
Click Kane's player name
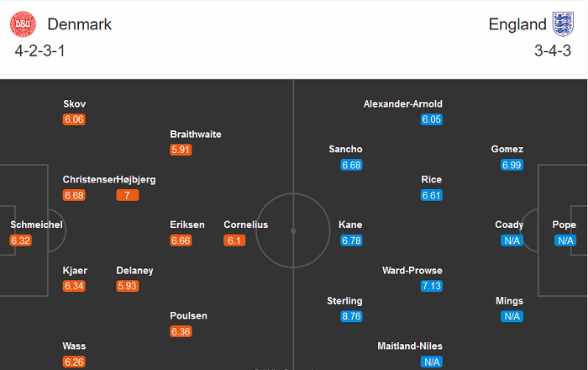pyautogui.click(x=350, y=225)
